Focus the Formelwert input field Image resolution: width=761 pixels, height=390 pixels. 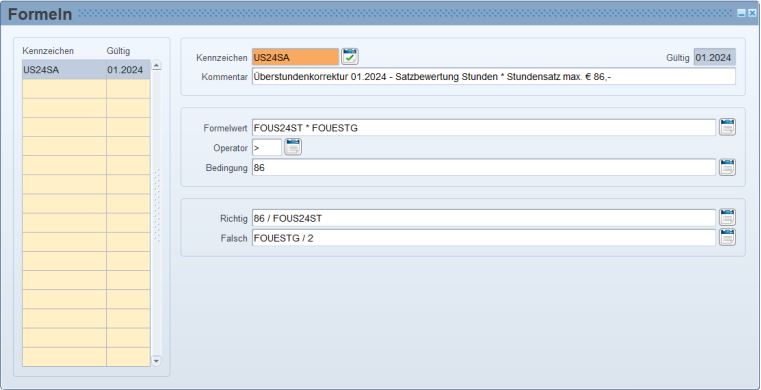click(x=483, y=128)
